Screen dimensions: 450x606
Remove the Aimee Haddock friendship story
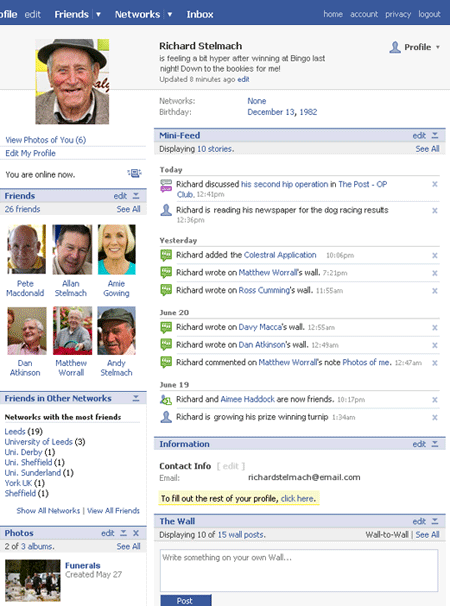coord(435,400)
